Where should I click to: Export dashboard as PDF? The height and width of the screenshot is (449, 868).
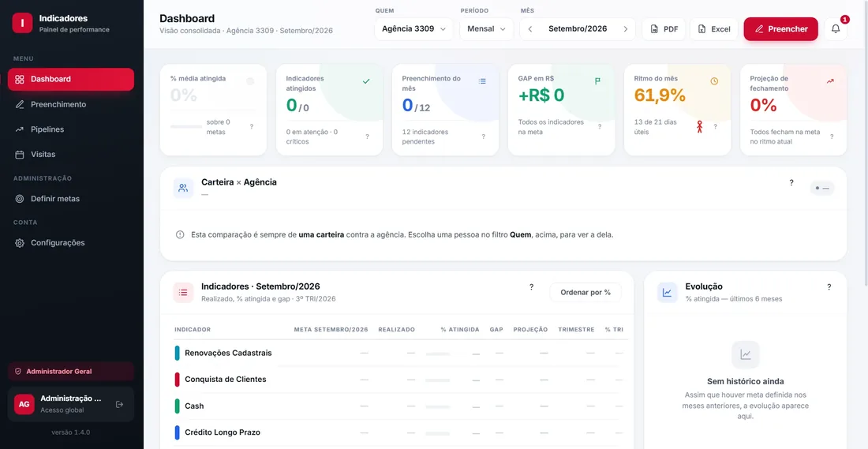click(x=664, y=28)
